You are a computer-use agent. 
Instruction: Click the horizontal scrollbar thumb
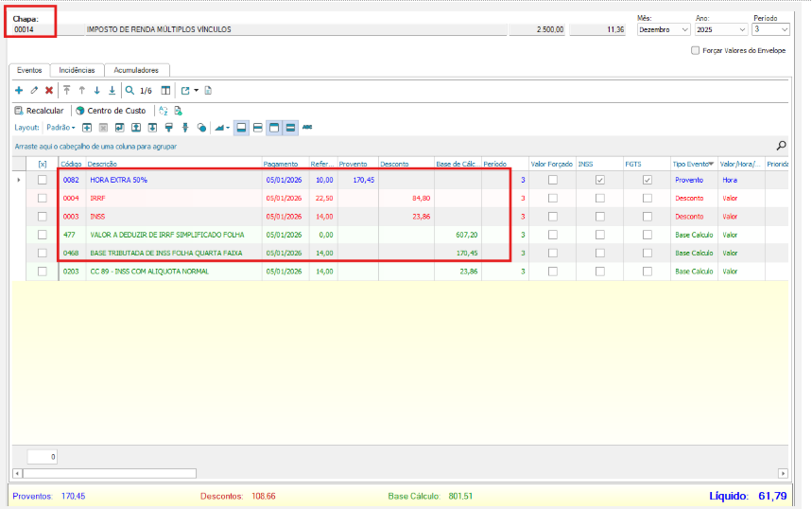coord(110,473)
